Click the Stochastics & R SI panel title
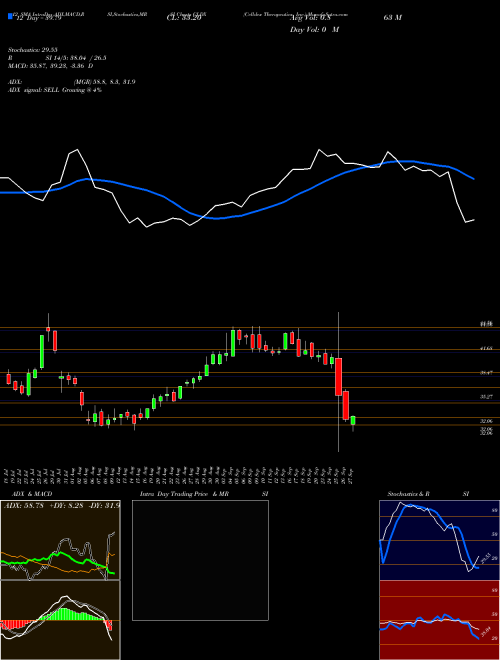Image resolution: width=500 pixels, height=660 pixels. pyautogui.click(x=428, y=494)
